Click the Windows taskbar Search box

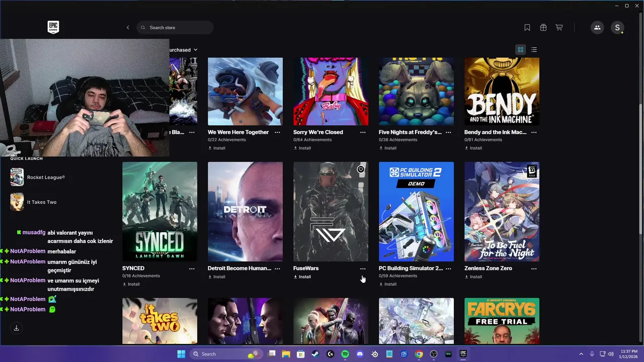[x=226, y=354]
